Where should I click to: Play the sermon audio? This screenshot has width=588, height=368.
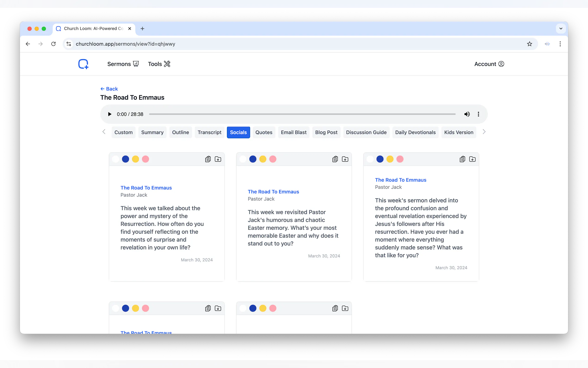[110, 114]
